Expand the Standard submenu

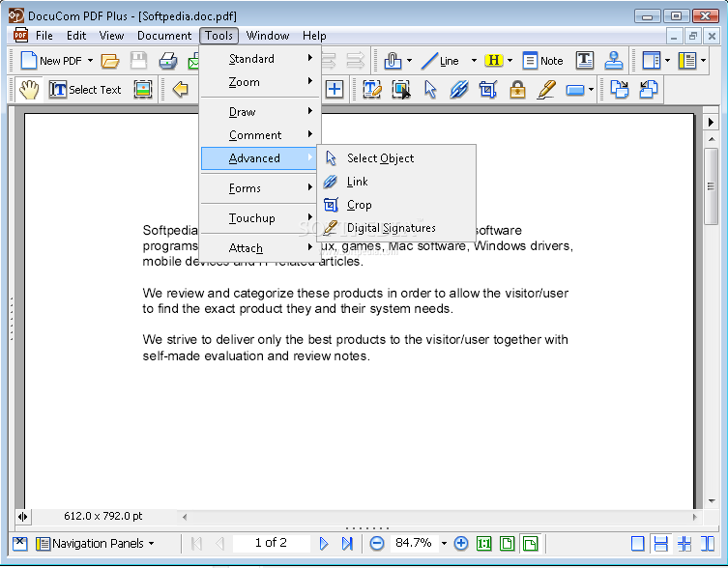pos(260,59)
